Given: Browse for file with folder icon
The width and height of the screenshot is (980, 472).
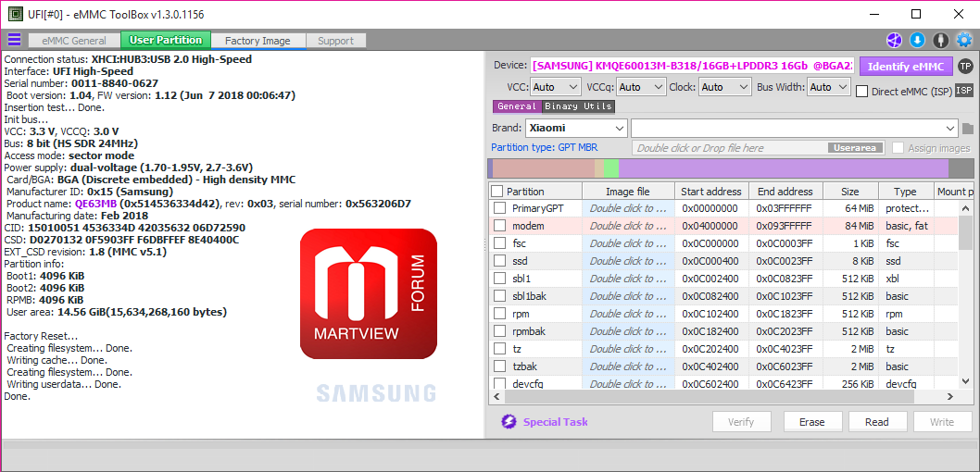Looking at the screenshot, I should (x=968, y=129).
